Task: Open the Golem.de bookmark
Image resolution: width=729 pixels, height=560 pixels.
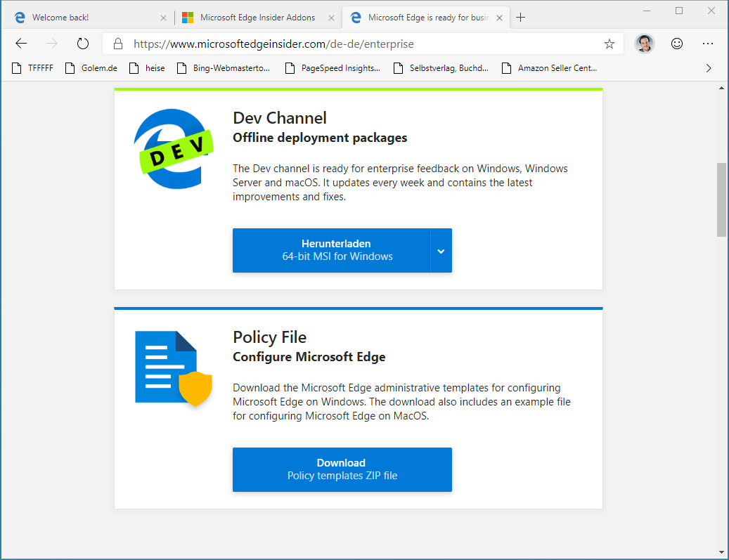Action: pos(91,68)
